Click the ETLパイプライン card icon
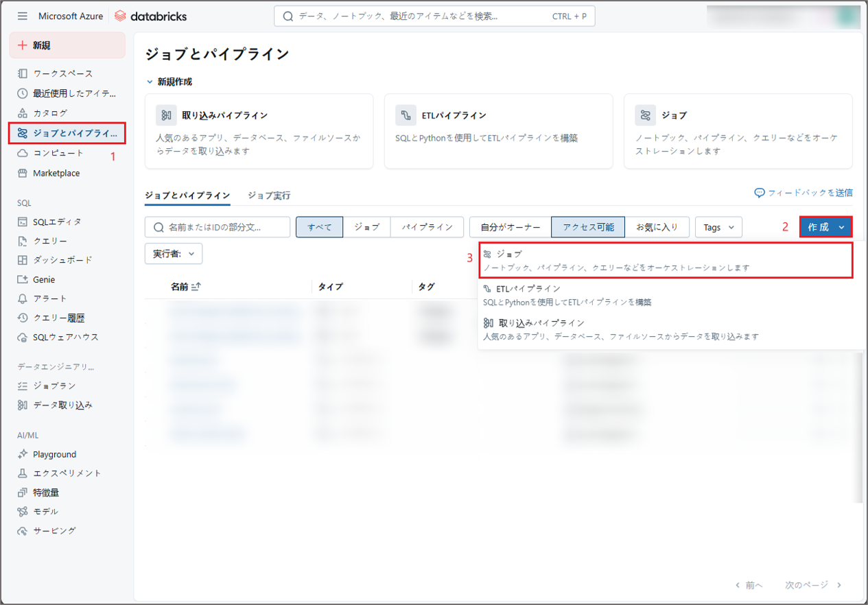 (406, 115)
